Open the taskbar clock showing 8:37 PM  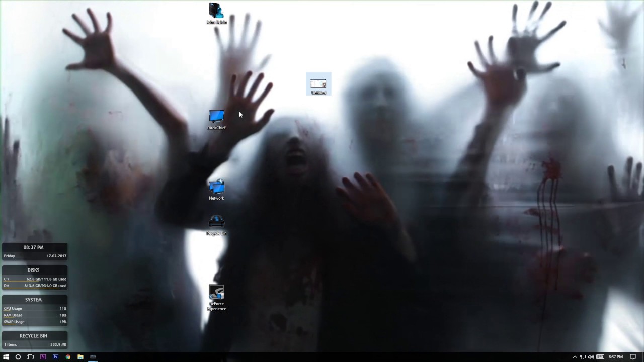click(615, 357)
